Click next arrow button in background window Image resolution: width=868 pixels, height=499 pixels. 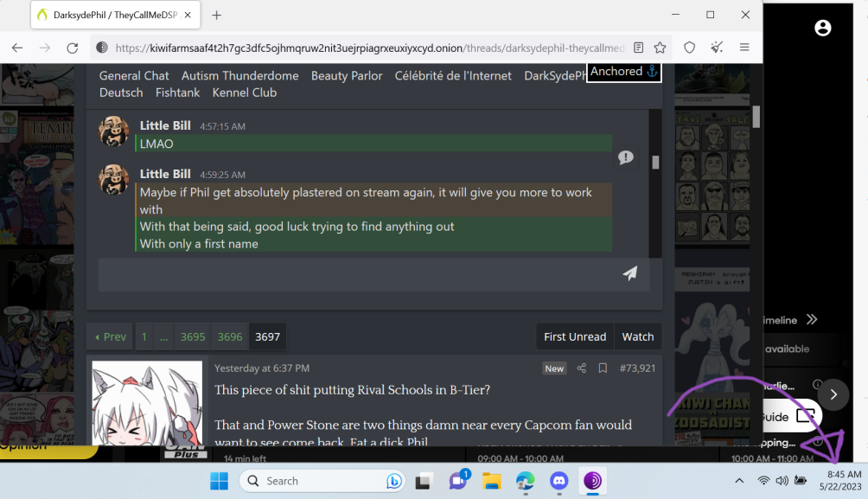[833, 395]
